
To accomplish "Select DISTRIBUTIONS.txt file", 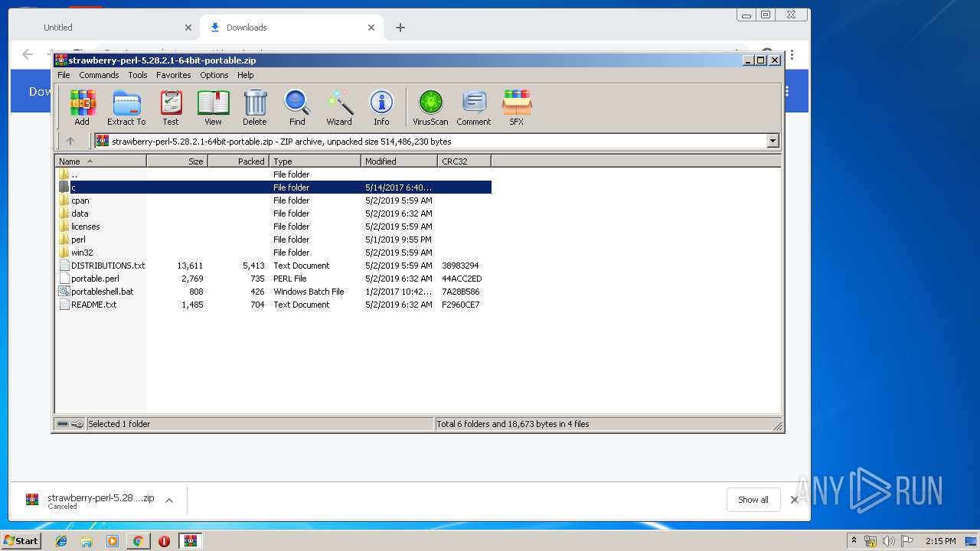I will coord(273,266).
